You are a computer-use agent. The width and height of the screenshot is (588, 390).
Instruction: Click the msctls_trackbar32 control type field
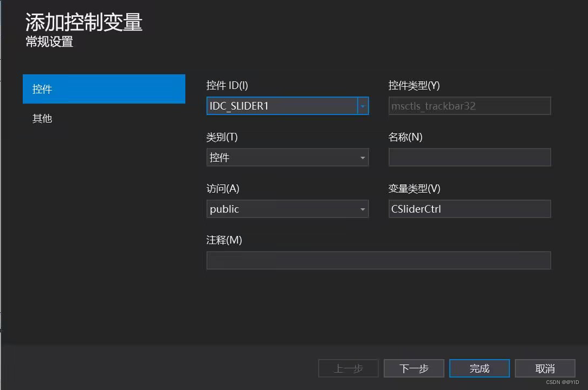tap(469, 106)
